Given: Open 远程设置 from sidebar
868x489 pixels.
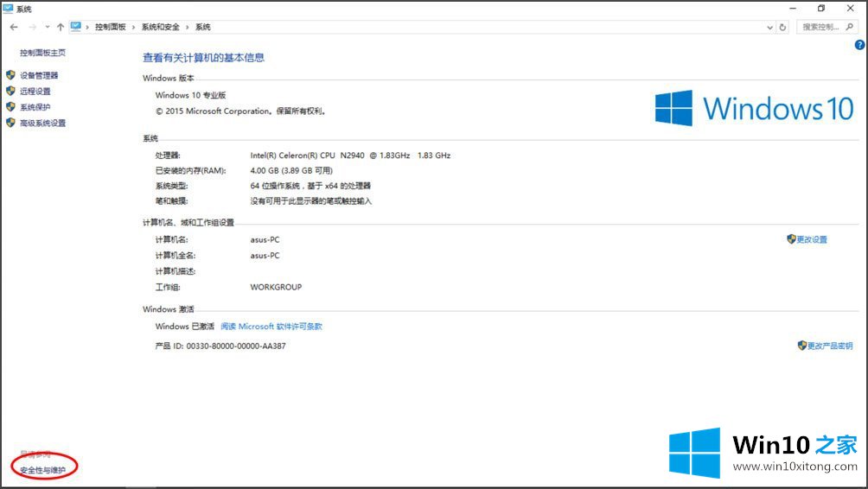Looking at the screenshot, I should click(x=35, y=92).
